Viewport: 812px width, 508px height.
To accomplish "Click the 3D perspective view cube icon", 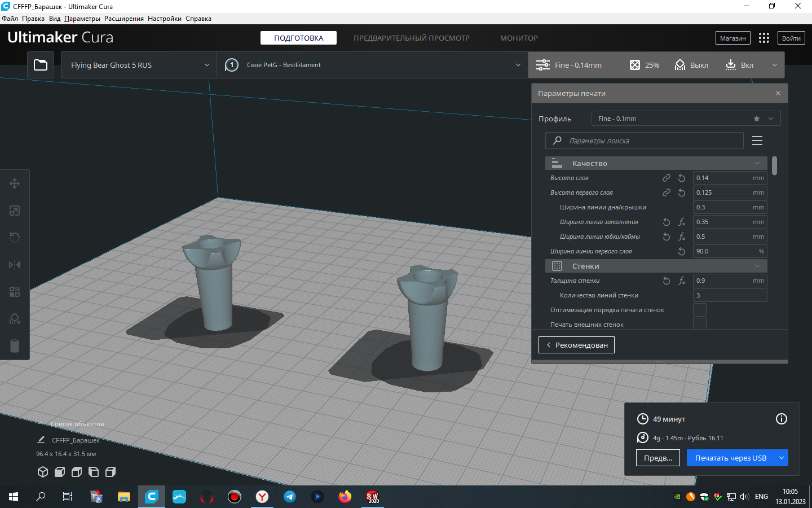I will tap(43, 472).
